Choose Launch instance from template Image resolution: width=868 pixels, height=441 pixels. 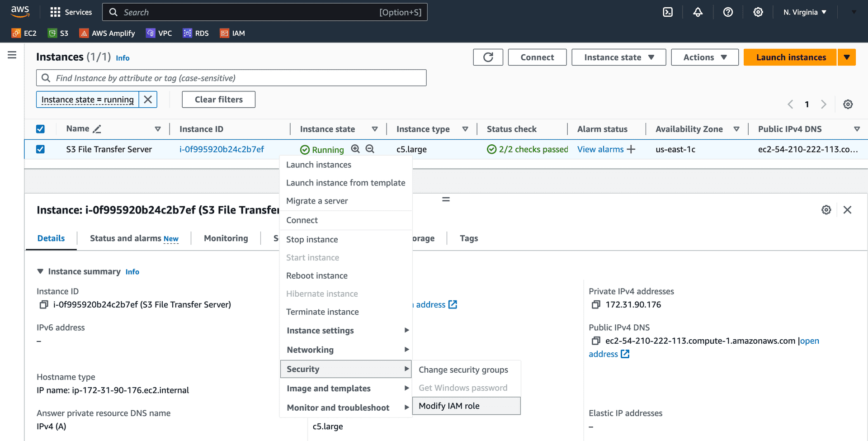(x=346, y=183)
